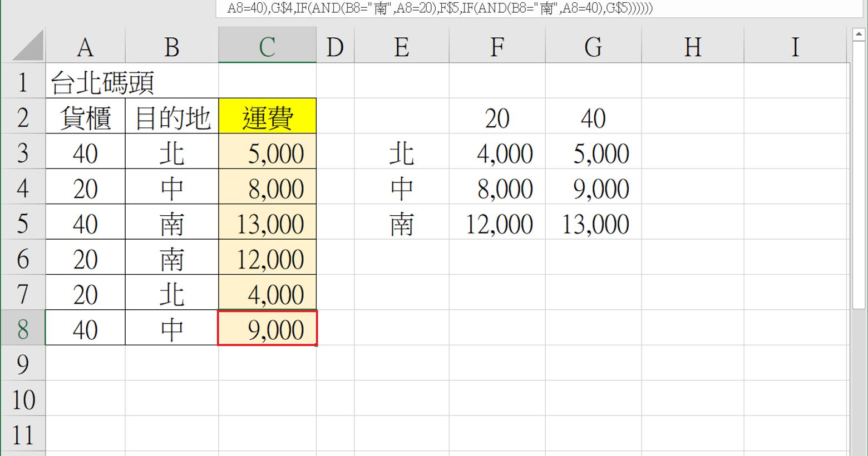Click the Select All corner triangle

[28, 46]
